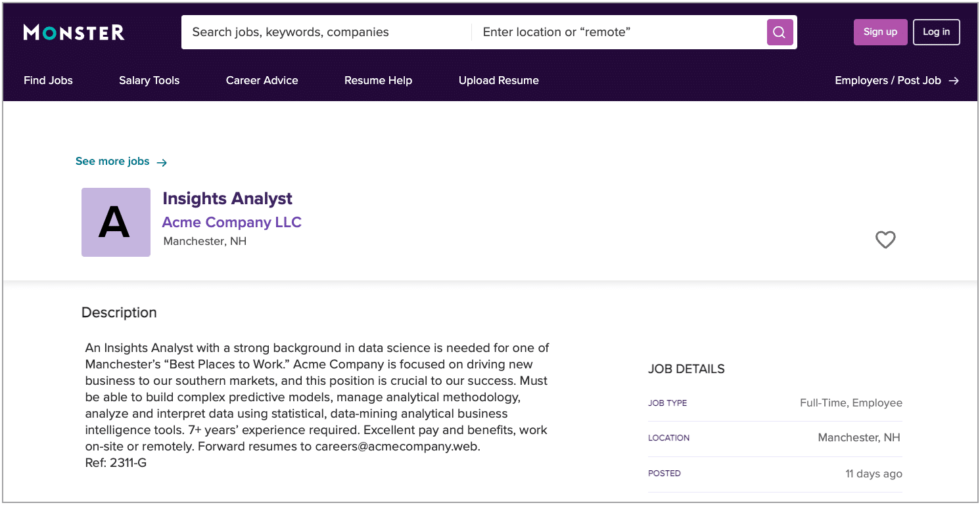Follow the See more jobs link
This screenshot has width=980, height=505.
[x=112, y=162]
